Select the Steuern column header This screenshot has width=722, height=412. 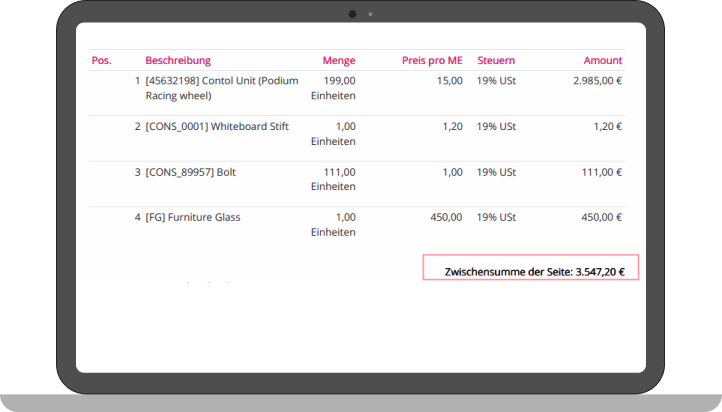(497, 60)
